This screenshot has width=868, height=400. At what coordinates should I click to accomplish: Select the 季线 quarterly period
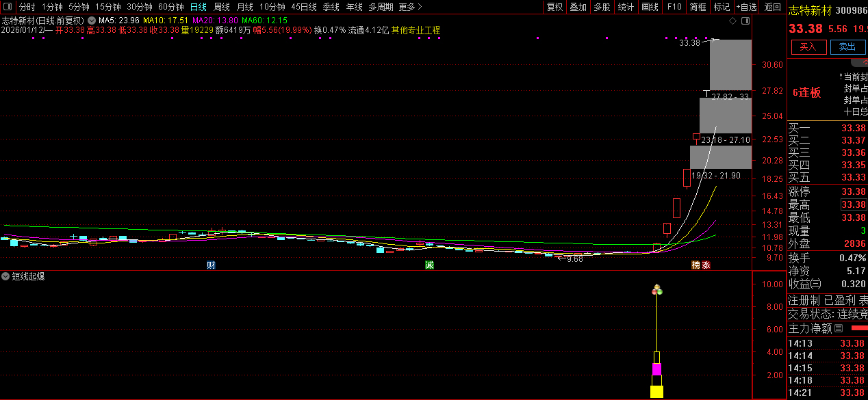click(331, 7)
